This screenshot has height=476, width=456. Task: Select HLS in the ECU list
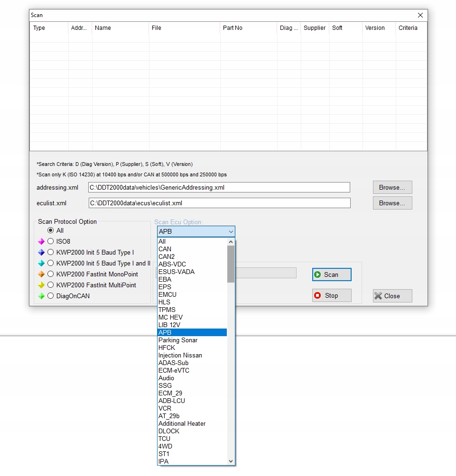tap(192, 302)
